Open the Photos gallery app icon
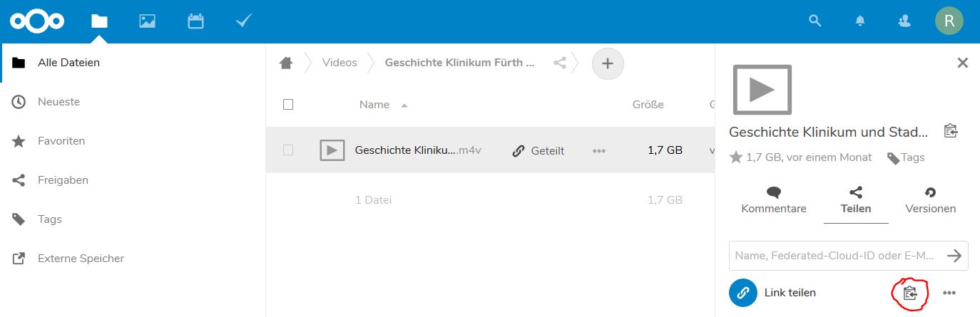980x317 pixels. [147, 21]
